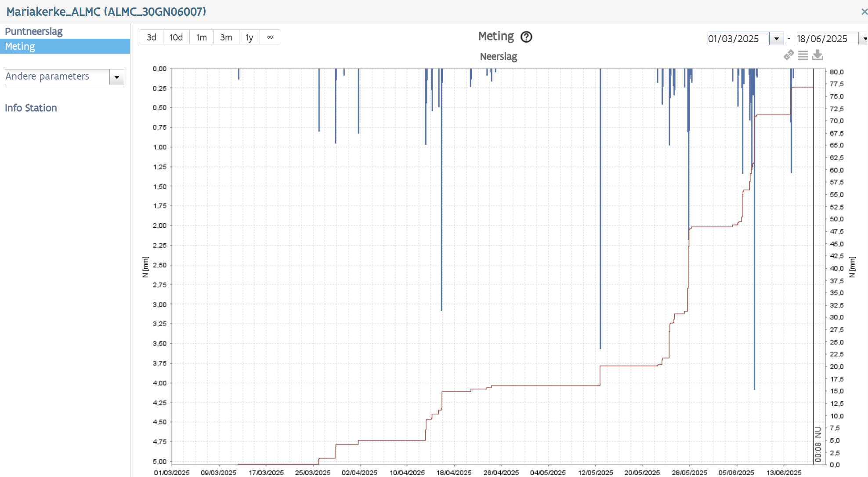The width and height of the screenshot is (868, 477).
Task: Select the infinite (∞) time range
Action: [x=270, y=37]
